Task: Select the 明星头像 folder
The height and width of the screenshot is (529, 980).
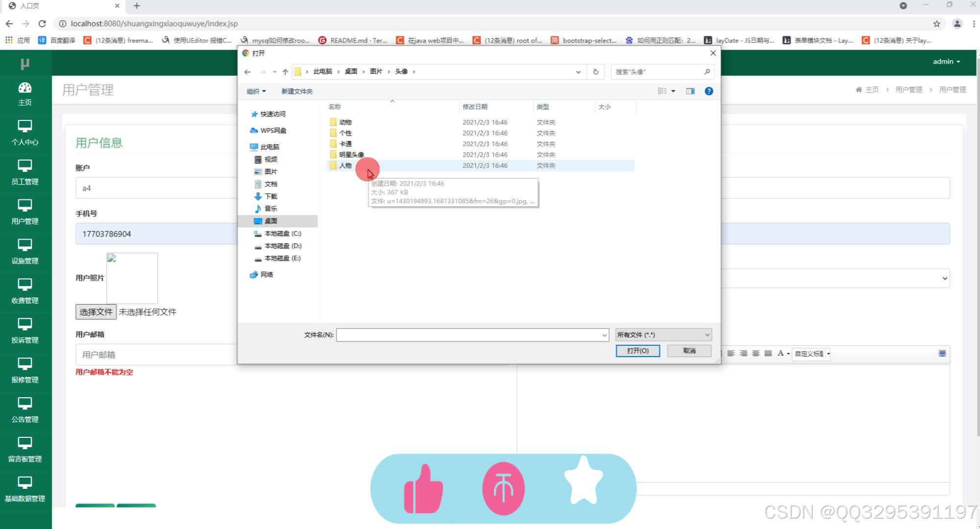Action: coord(347,155)
